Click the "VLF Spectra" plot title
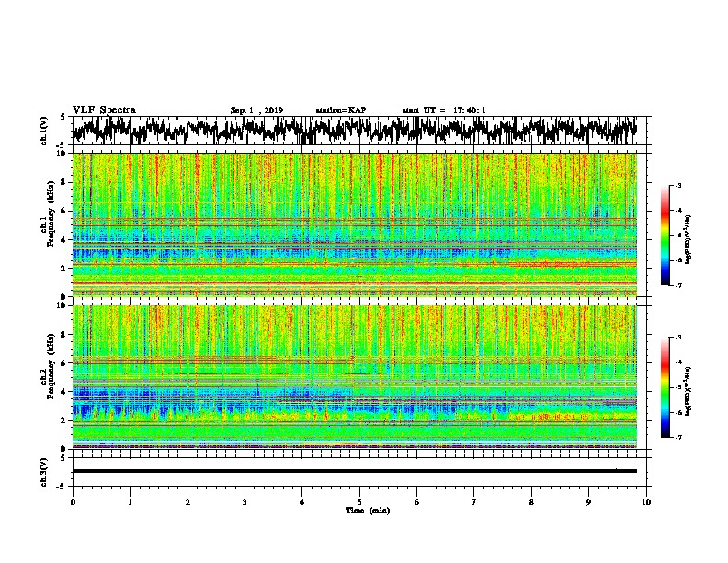Screen dimensions: 728x563 click(104, 110)
